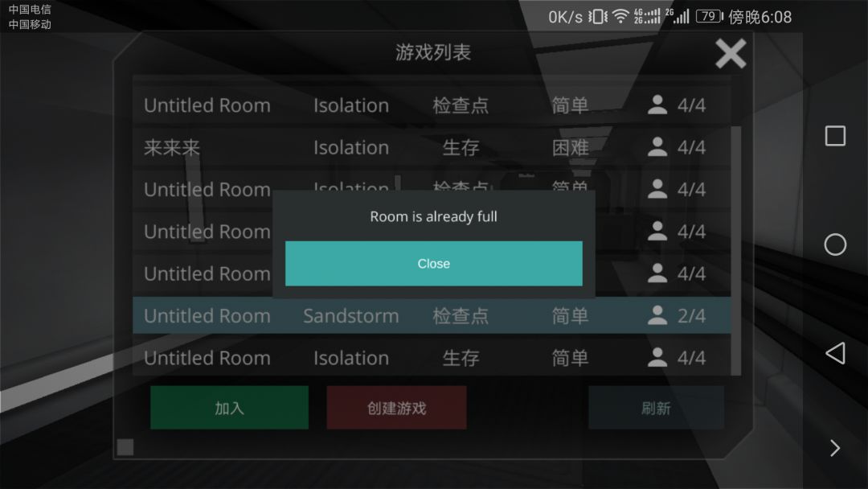Image resolution: width=868 pixels, height=489 pixels.
Task: Select the first Untitled Room Isolation 检查点 row
Action: point(432,105)
